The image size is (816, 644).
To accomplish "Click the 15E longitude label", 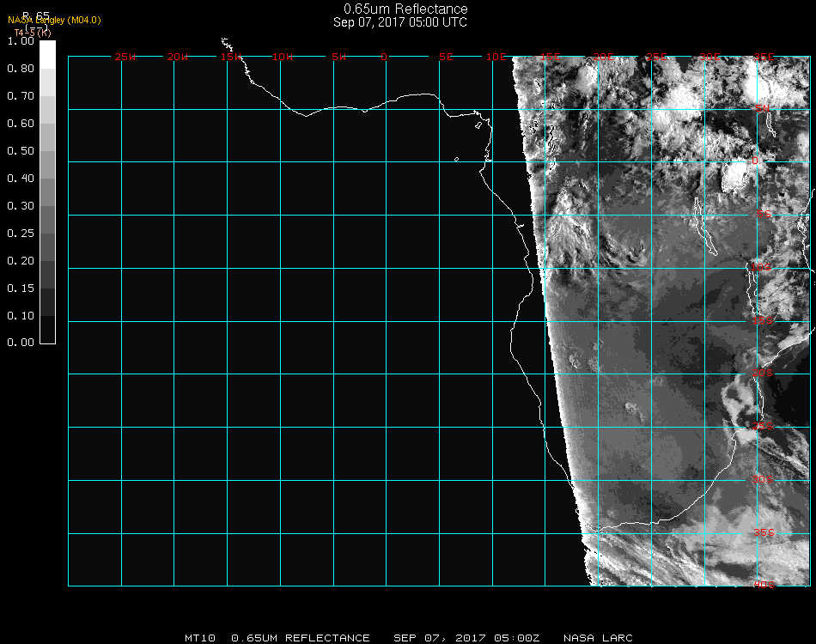I will pyautogui.click(x=550, y=57).
